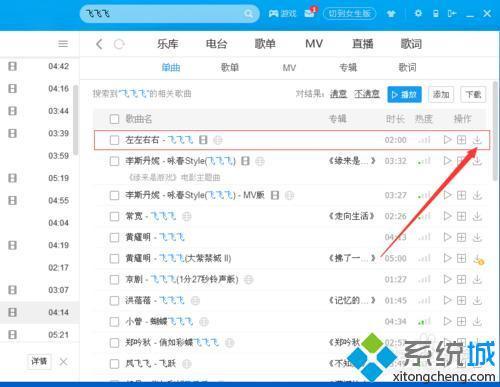
Task: Select the 专辑 search sub-tab
Action: pyautogui.click(x=348, y=68)
